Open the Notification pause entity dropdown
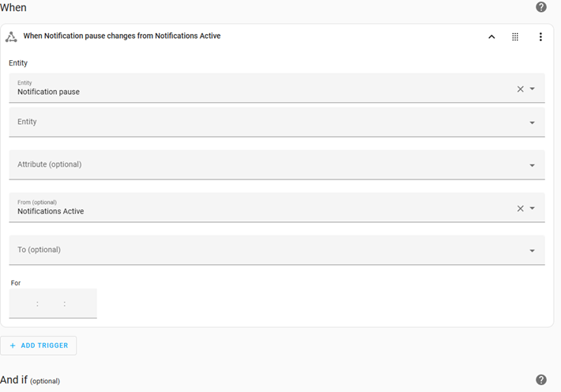The height and width of the screenshot is (392, 561). pyautogui.click(x=533, y=89)
